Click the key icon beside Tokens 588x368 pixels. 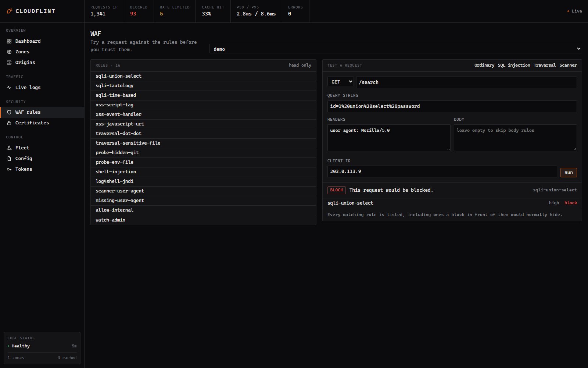9,169
